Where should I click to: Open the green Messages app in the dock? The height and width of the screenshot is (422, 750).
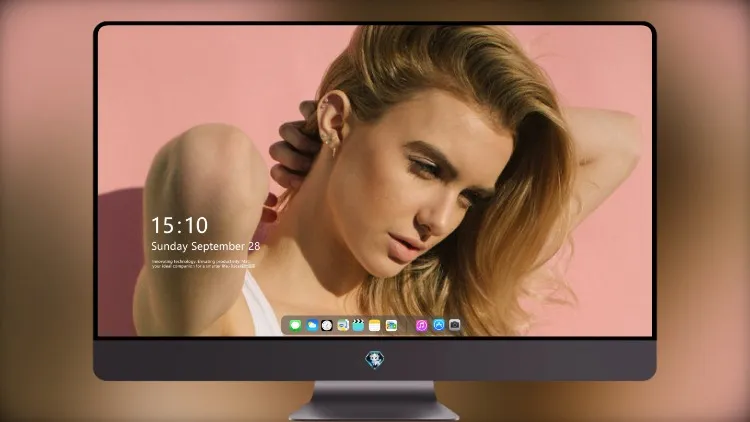(x=295, y=325)
